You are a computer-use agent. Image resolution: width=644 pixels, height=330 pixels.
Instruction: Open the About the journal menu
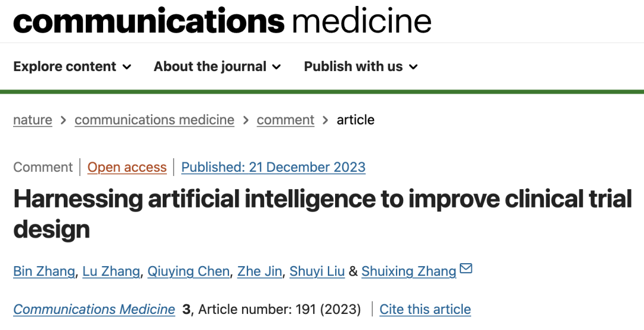217,66
